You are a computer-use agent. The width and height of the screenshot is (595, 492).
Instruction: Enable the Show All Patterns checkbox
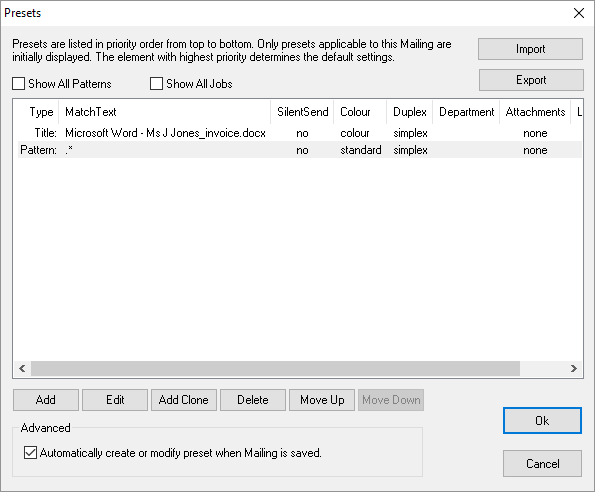click(19, 83)
